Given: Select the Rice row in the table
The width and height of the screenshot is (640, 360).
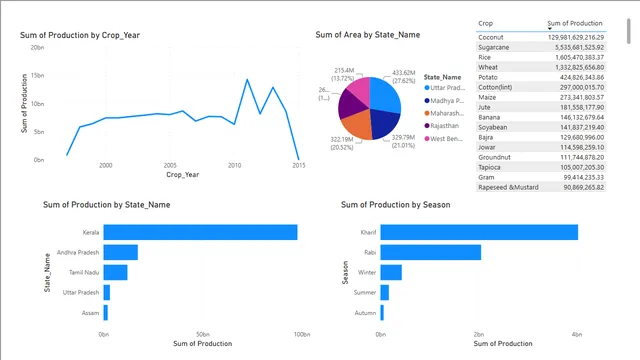Looking at the screenshot, I should [541, 57].
